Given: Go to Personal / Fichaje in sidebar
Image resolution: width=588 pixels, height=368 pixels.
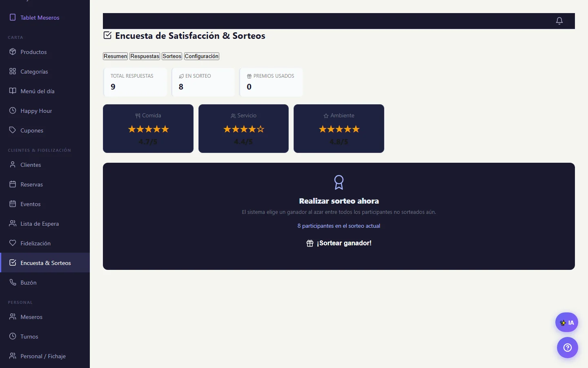Looking at the screenshot, I should [45, 356].
